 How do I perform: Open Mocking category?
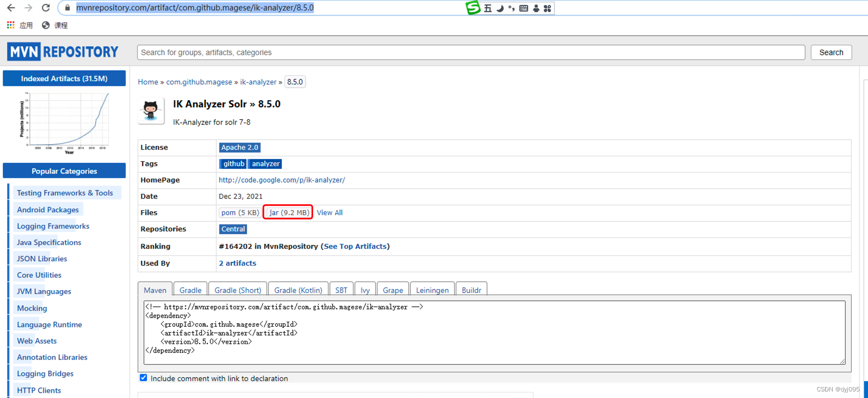coord(32,308)
